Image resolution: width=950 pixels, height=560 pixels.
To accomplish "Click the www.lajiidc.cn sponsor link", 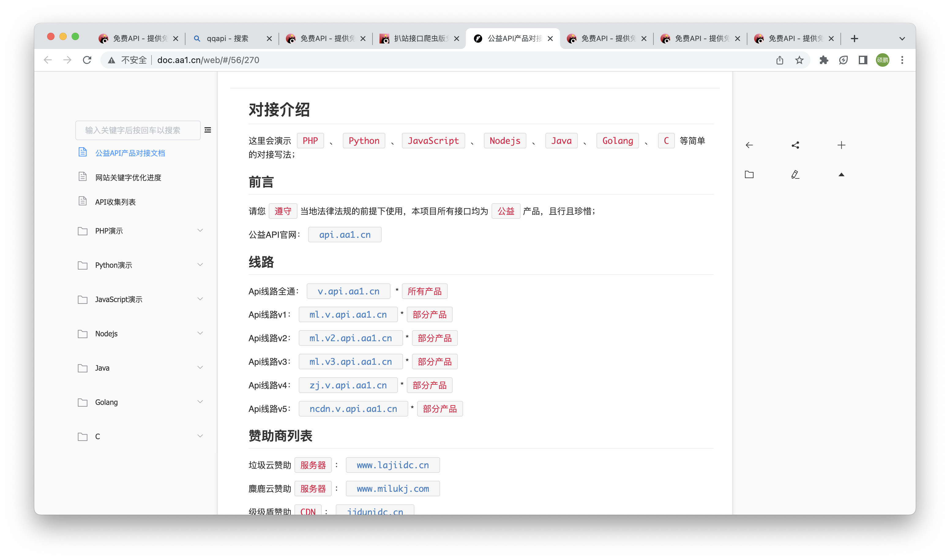I will coord(393,465).
